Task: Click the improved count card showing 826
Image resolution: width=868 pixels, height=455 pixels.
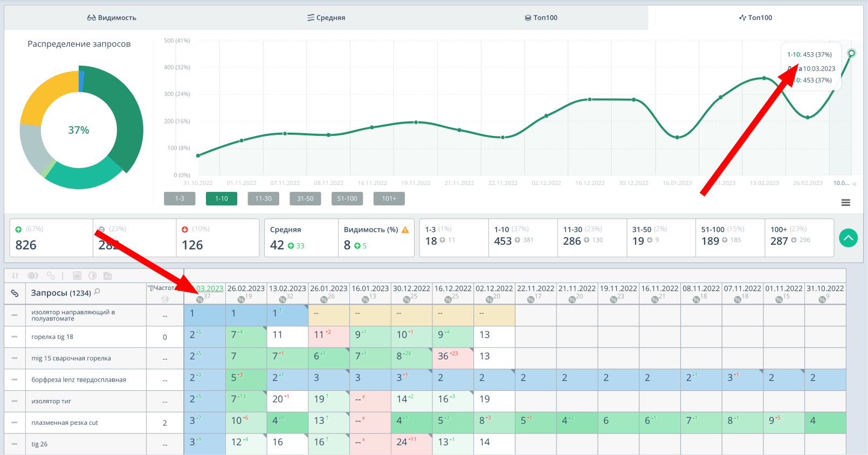Action: click(51, 238)
